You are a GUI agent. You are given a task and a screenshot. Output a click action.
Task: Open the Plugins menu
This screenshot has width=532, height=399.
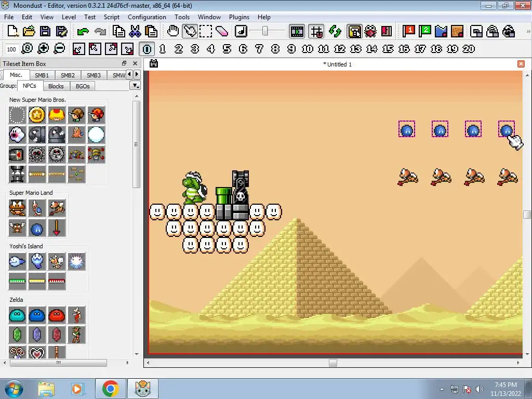point(239,17)
